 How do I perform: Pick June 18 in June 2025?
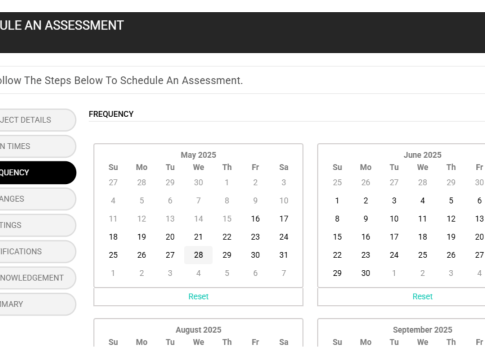422,237
